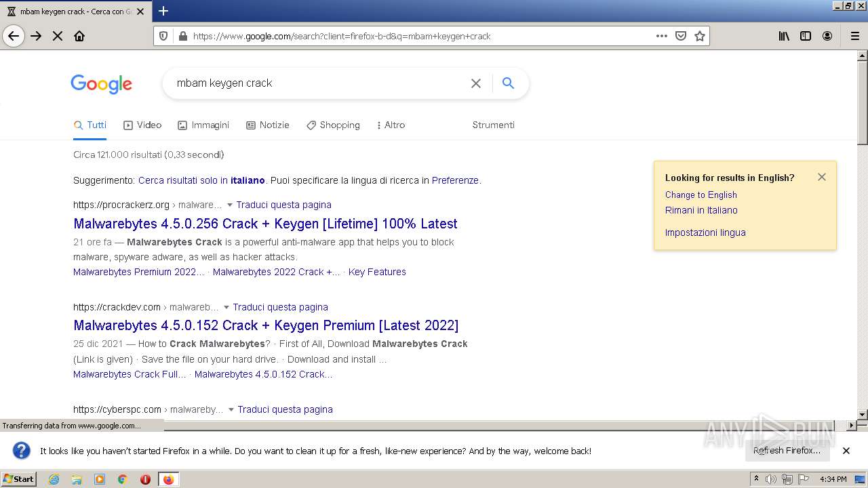Stop loading the page
868x488 pixels.
(x=58, y=36)
